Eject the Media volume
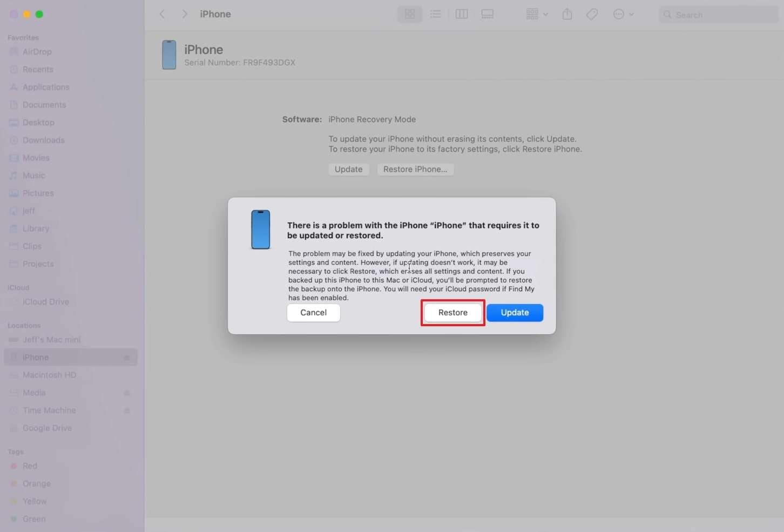The width and height of the screenshot is (784, 532). click(127, 393)
